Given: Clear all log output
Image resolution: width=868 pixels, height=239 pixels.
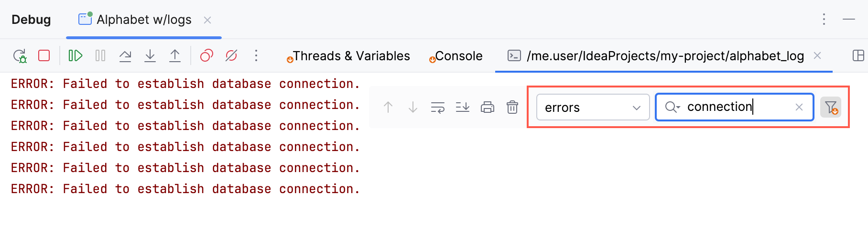Looking at the screenshot, I should [x=512, y=108].
